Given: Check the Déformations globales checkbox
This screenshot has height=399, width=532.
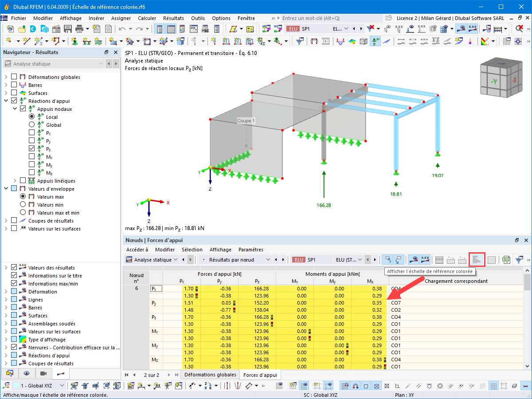Looking at the screenshot, I should coord(14,77).
